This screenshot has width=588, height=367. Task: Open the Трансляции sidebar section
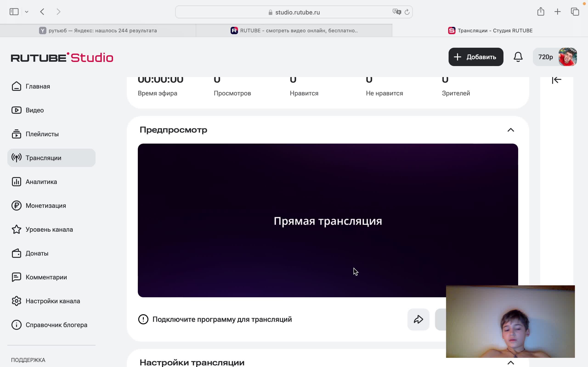(43, 158)
